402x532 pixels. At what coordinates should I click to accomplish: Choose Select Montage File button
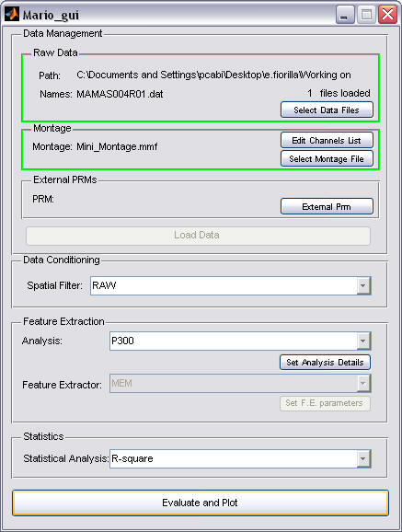tap(327, 158)
